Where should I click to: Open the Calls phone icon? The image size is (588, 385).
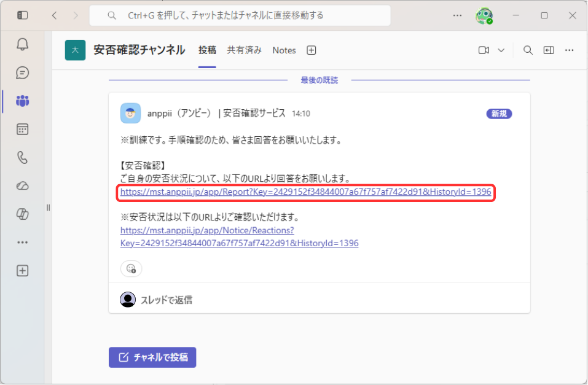(23, 158)
